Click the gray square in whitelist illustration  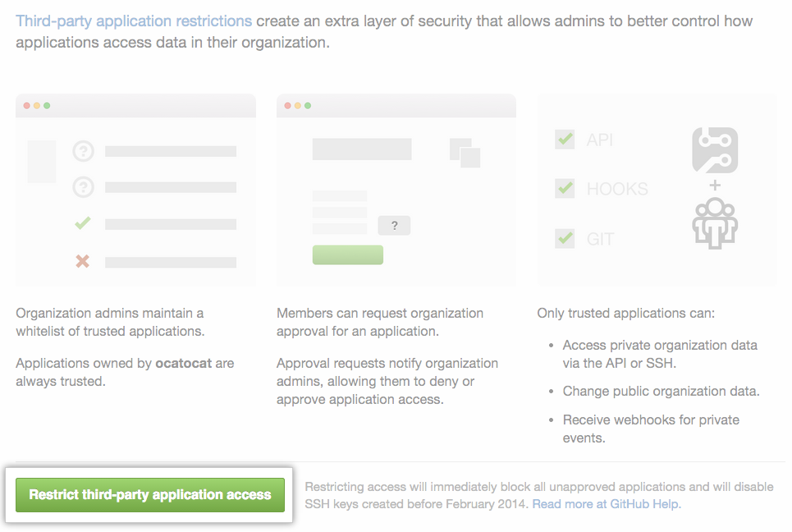coord(42,161)
